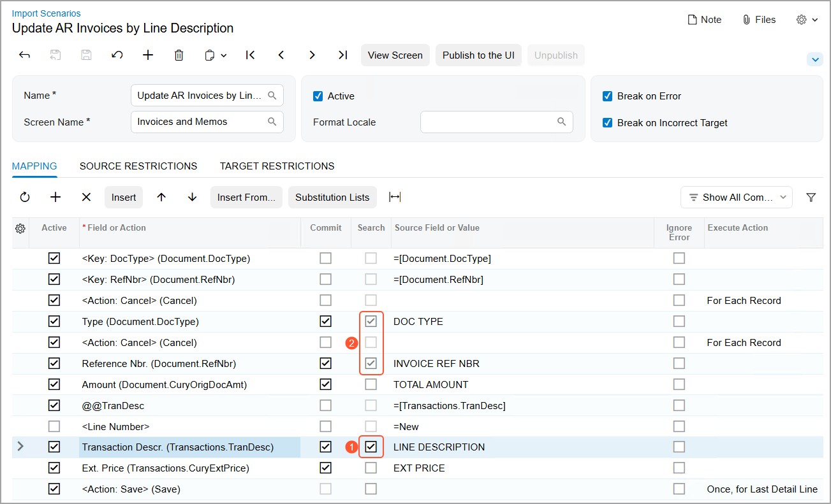
Task: Add a new record with plus icon
Action: point(148,55)
